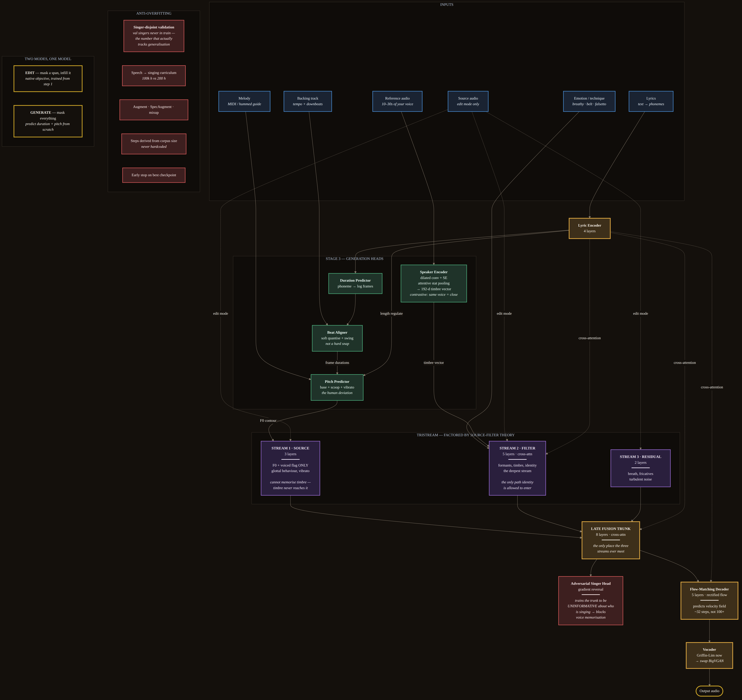Viewport: 742px width, 700px height.
Task: Select the Output audio terminal node
Action: (710, 691)
